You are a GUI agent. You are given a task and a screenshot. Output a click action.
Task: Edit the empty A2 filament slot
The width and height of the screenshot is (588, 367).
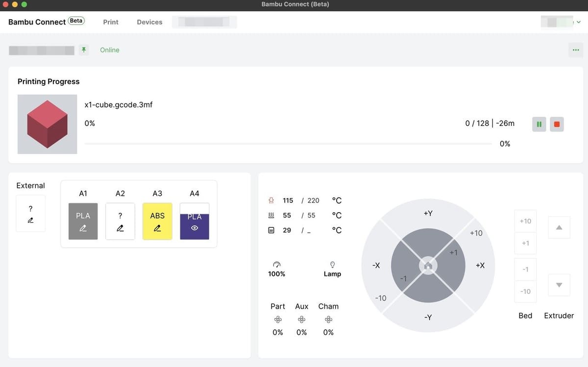[120, 221]
